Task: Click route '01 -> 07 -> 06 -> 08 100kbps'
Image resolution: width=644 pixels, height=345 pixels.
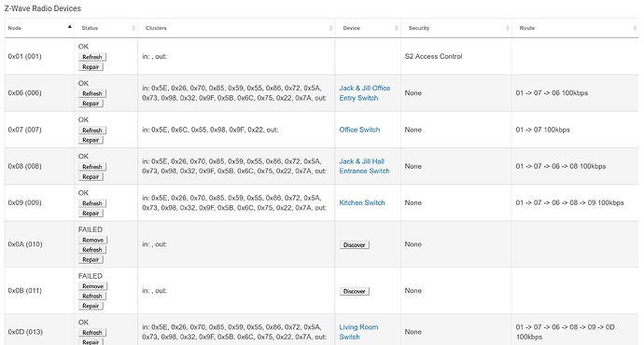Action: pos(561,166)
